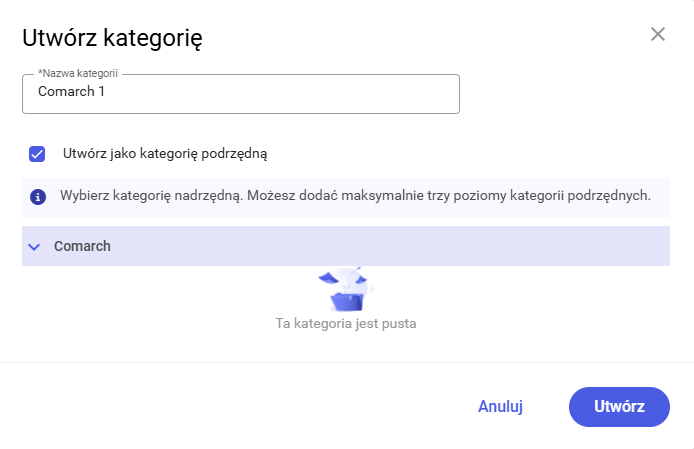Click the "Ta kategoria jest pusta" text

click(345, 324)
